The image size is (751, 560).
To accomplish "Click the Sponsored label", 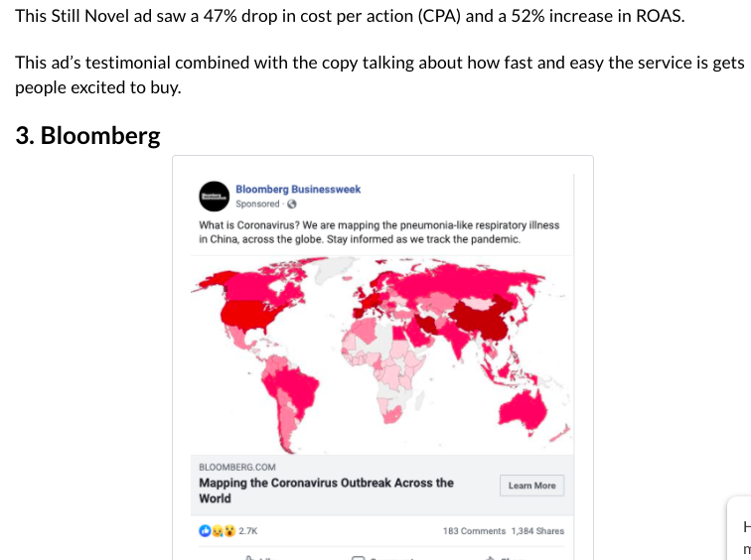I will coord(257,205).
